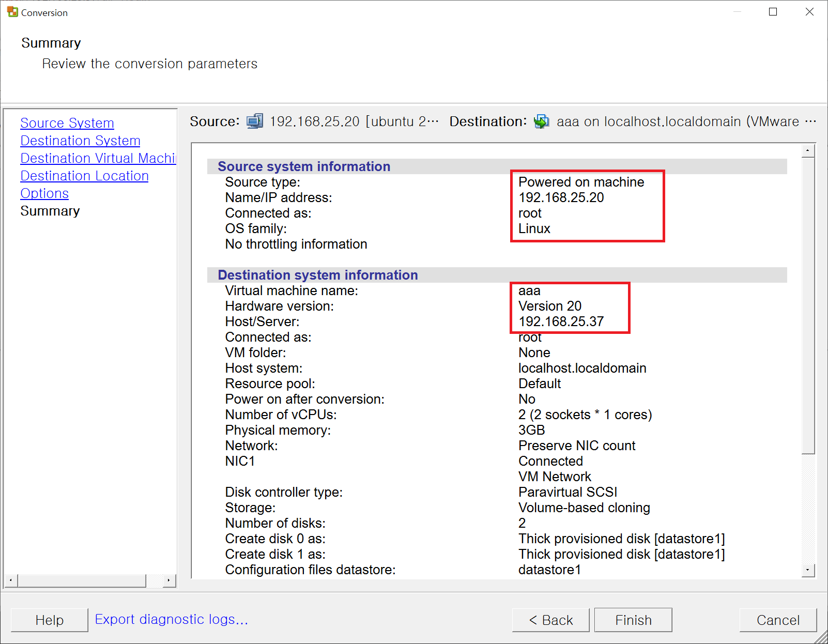Click summary panel scroll down arrow
This screenshot has height=644, width=828.
pos(808,570)
